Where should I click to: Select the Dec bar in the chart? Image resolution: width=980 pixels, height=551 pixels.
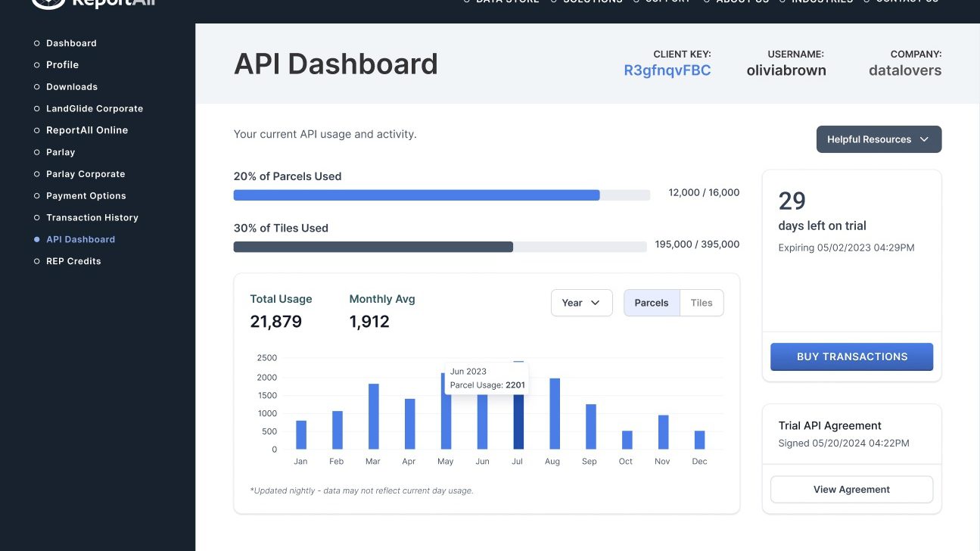coord(699,440)
